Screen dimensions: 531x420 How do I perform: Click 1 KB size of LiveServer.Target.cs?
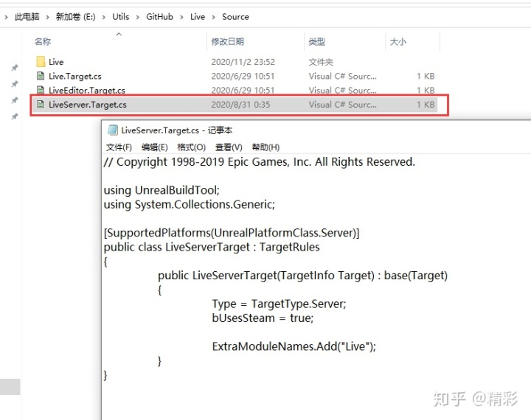click(426, 105)
